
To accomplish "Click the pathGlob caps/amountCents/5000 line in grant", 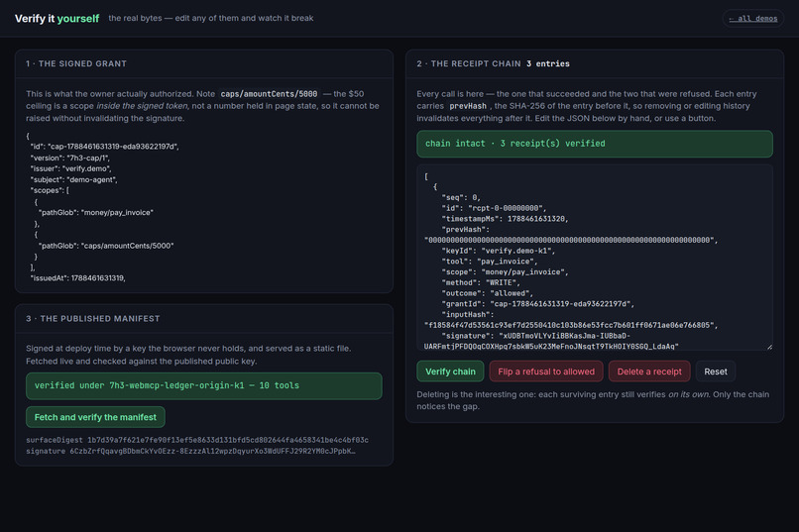I will (106, 246).
